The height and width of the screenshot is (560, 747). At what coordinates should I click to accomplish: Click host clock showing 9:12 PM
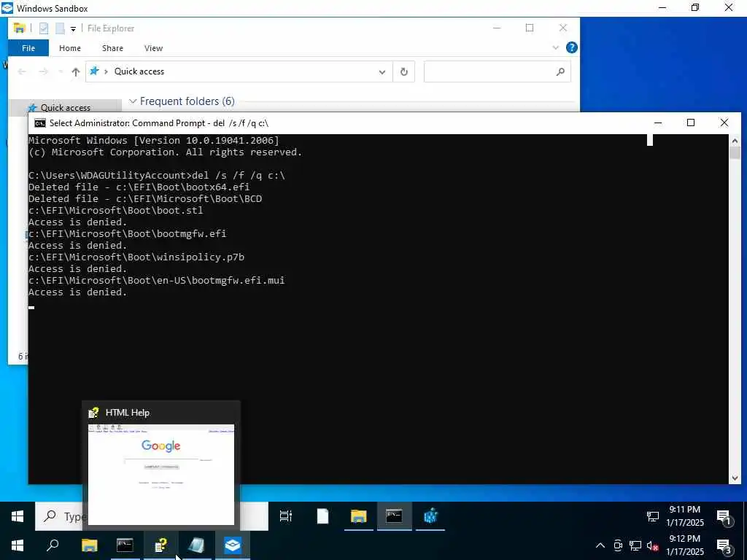coord(685,545)
